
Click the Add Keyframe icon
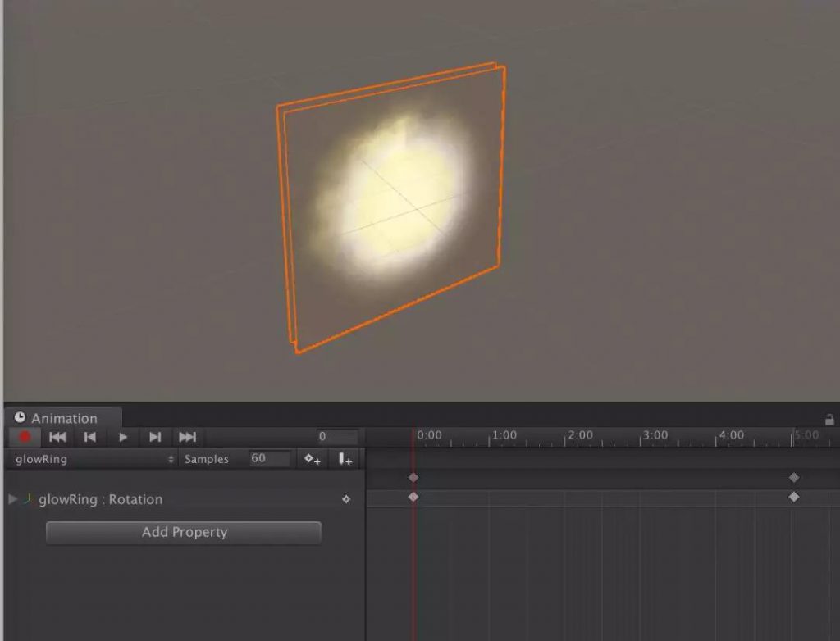313,459
